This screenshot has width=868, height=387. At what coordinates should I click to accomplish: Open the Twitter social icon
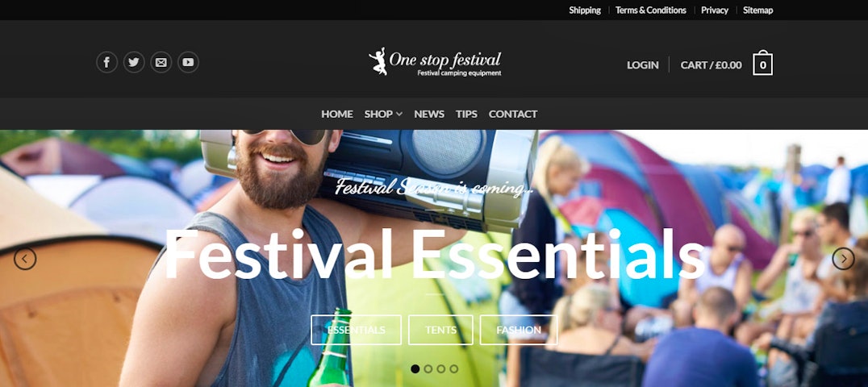coord(134,62)
